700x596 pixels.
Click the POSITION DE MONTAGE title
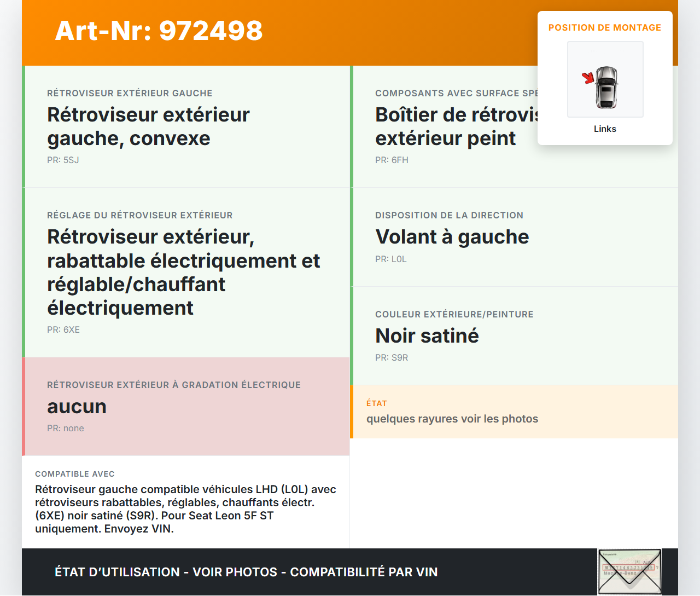click(604, 27)
